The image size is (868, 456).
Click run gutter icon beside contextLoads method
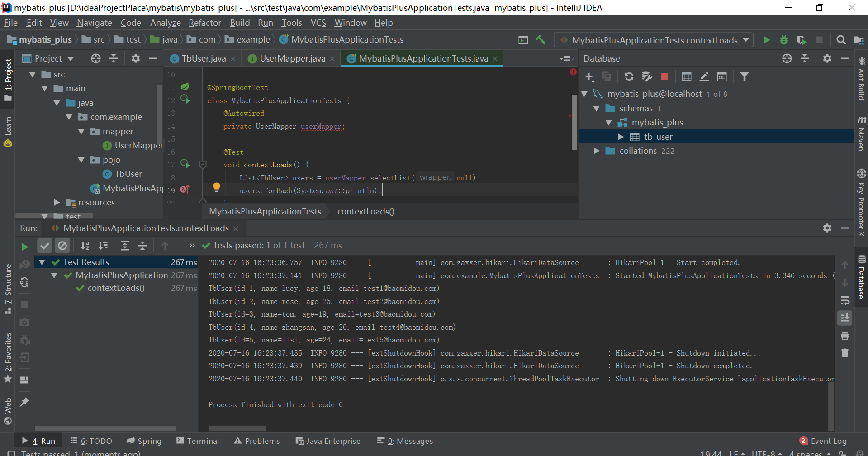tap(185, 163)
